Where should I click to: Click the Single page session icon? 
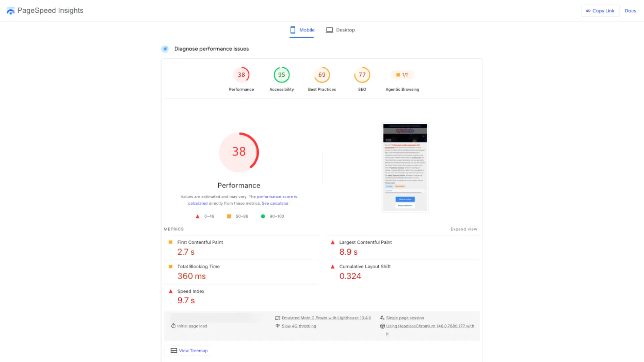click(382, 318)
